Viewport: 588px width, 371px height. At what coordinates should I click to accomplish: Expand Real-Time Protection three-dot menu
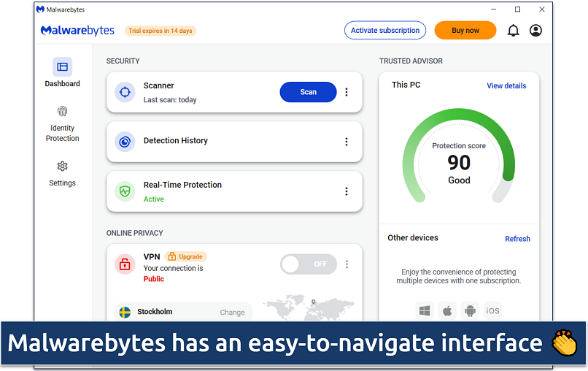(347, 191)
